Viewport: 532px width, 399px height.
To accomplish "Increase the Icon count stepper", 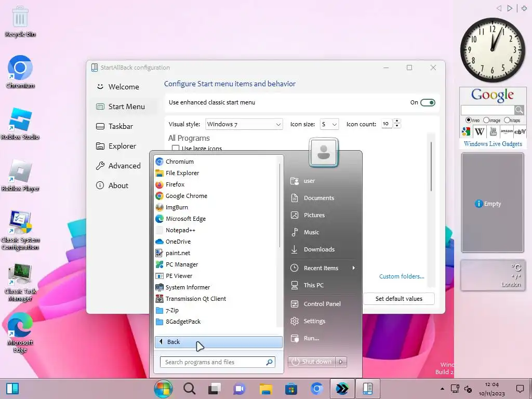I will (396, 122).
